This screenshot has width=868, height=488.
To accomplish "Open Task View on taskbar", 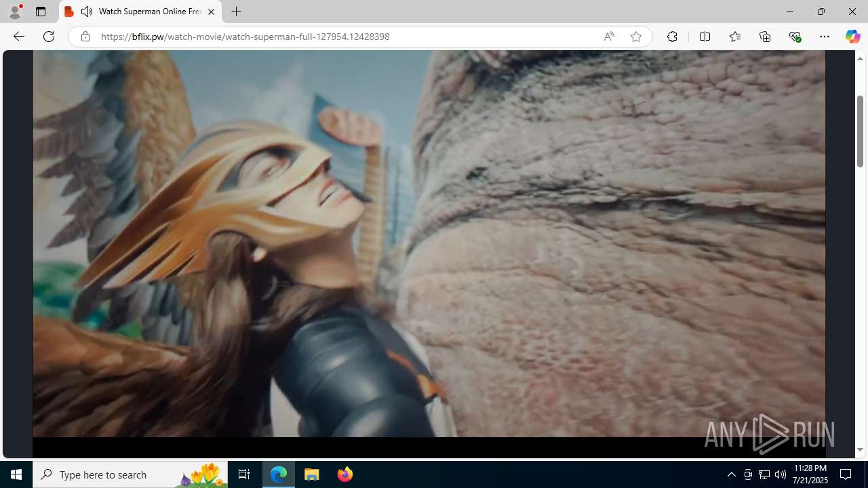I will pos(244,474).
